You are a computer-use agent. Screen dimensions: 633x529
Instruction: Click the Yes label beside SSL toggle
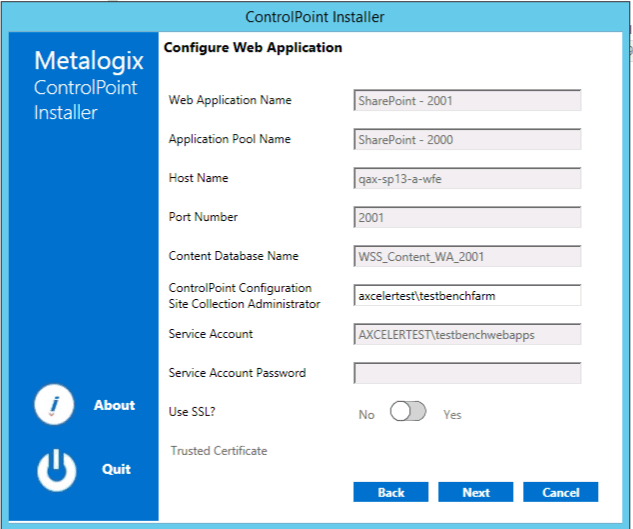[x=452, y=414]
